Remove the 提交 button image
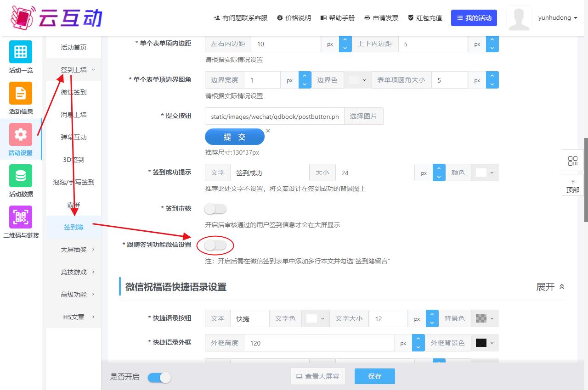Viewport: 588px width, 390px height. tap(268, 131)
